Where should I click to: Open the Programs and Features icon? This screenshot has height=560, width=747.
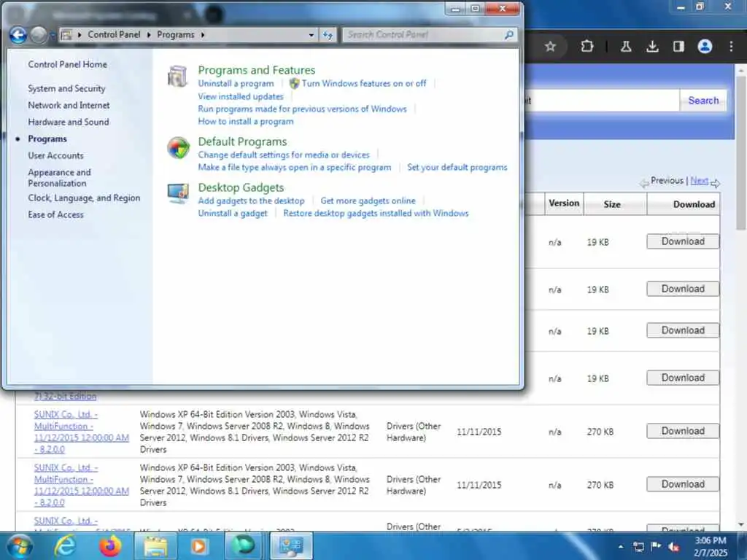tap(178, 77)
